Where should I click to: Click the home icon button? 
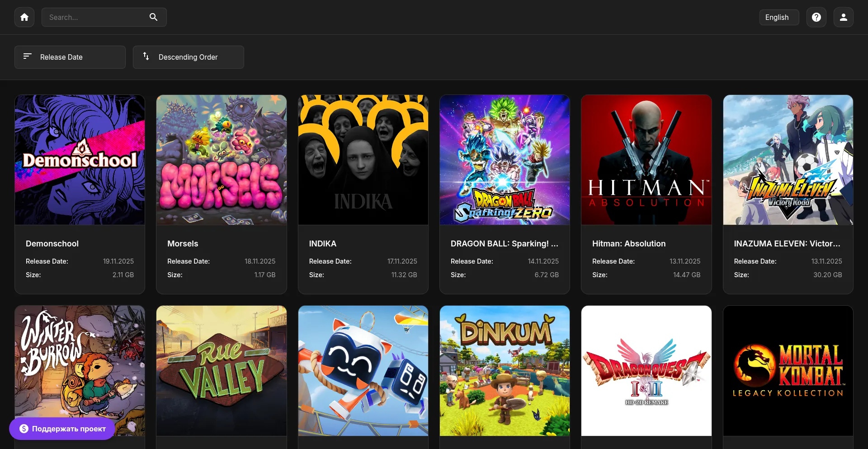(x=24, y=17)
